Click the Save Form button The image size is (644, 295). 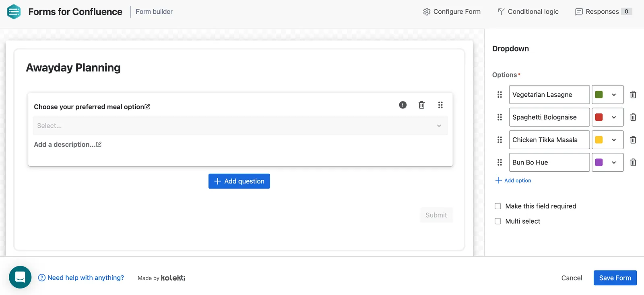point(615,278)
